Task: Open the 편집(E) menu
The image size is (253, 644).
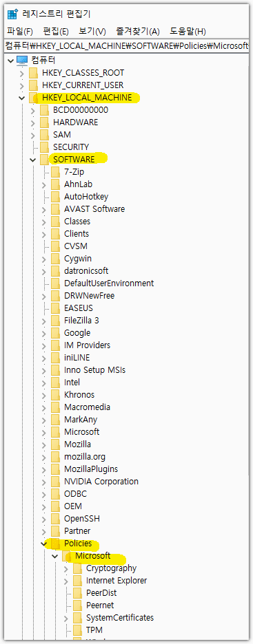Action: click(56, 31)
